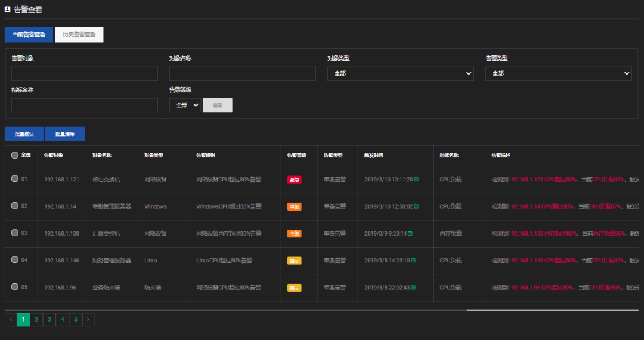Click IP cell 192.168.1.138
Screen dimensions: 644x340
(x=61, y=234)
